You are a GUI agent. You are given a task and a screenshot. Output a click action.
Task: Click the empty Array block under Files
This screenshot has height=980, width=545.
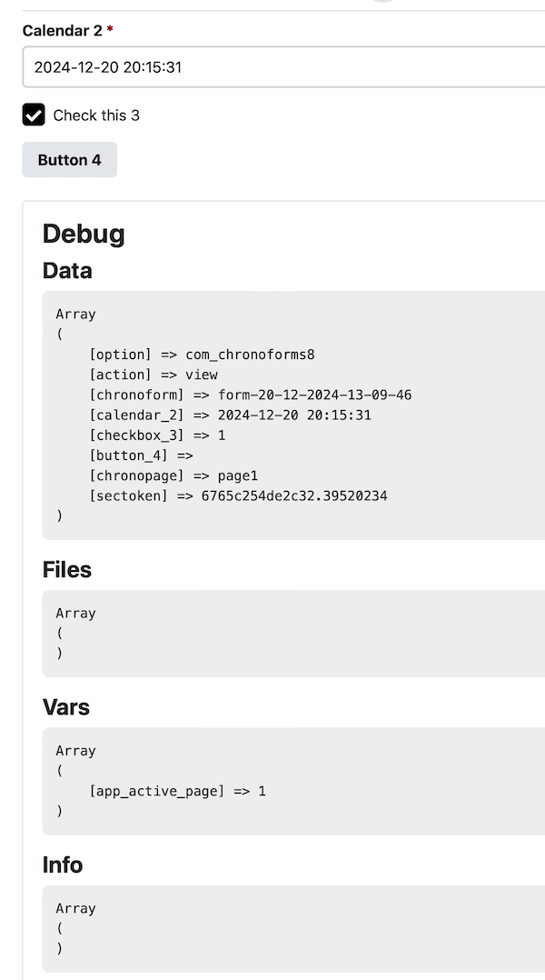click(293, 633)
